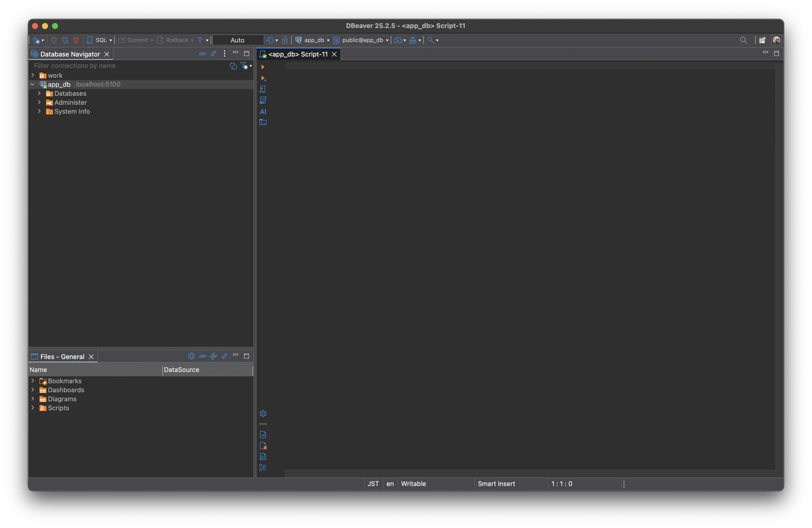Expand the Scripts folder
The width and height of the screenshot is (812, 528).
(x=33, y=408)
